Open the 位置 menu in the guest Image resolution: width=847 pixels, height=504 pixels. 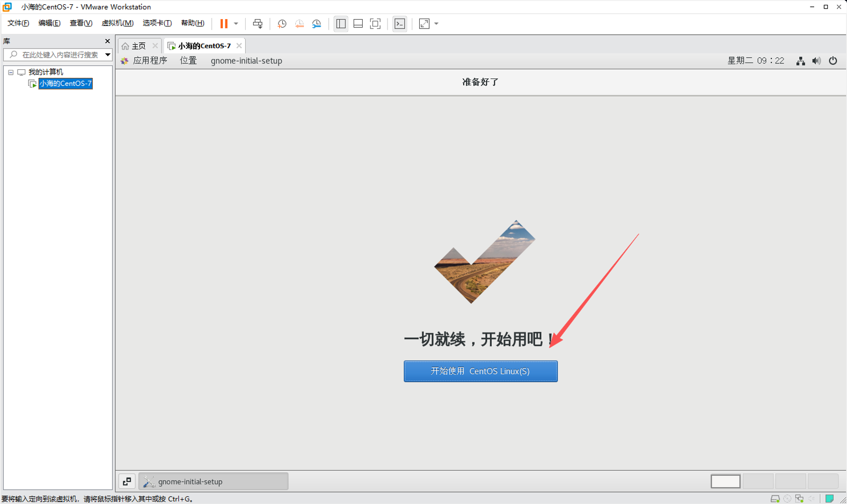click(188, 61)
